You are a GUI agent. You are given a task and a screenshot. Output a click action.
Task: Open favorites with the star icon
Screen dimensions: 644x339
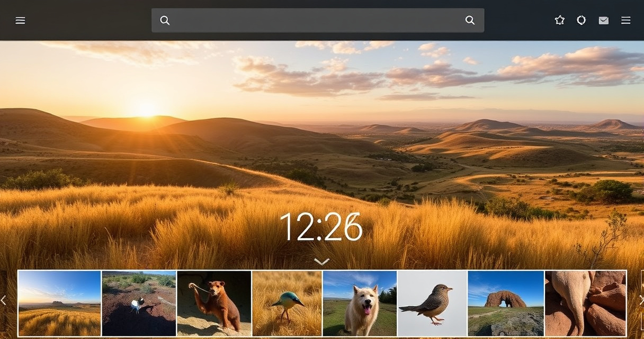[x=559, y=21]
